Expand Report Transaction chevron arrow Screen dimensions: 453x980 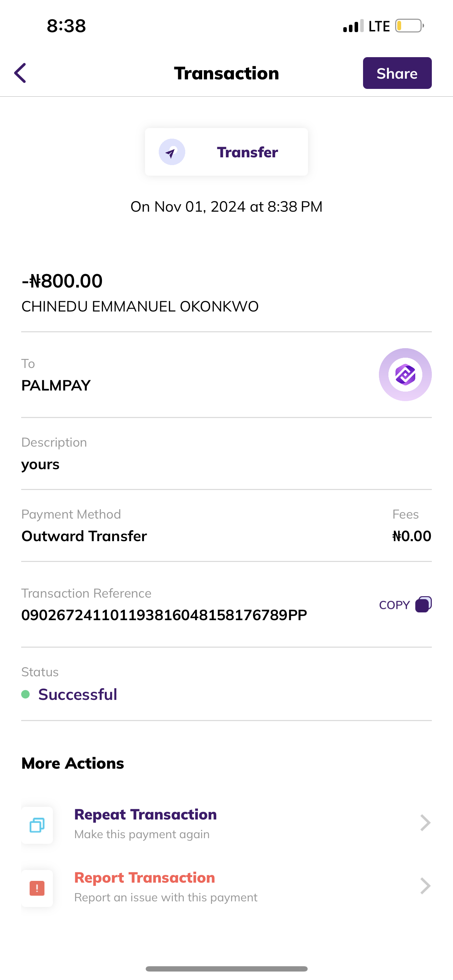(x=425, y=886)
